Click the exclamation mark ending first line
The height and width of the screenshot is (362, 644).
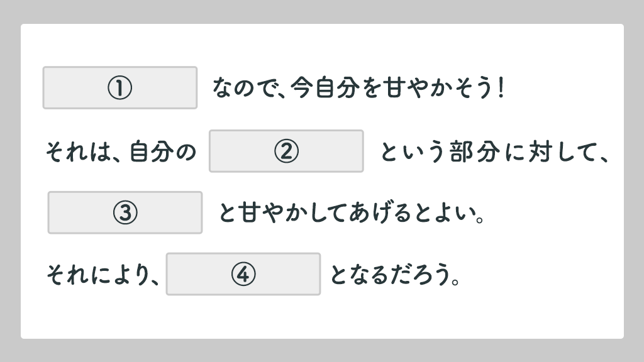point(501,88)
